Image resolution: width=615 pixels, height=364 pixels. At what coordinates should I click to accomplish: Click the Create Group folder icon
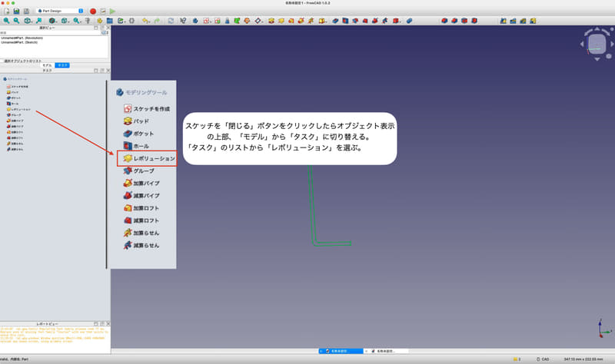(109, 21)
